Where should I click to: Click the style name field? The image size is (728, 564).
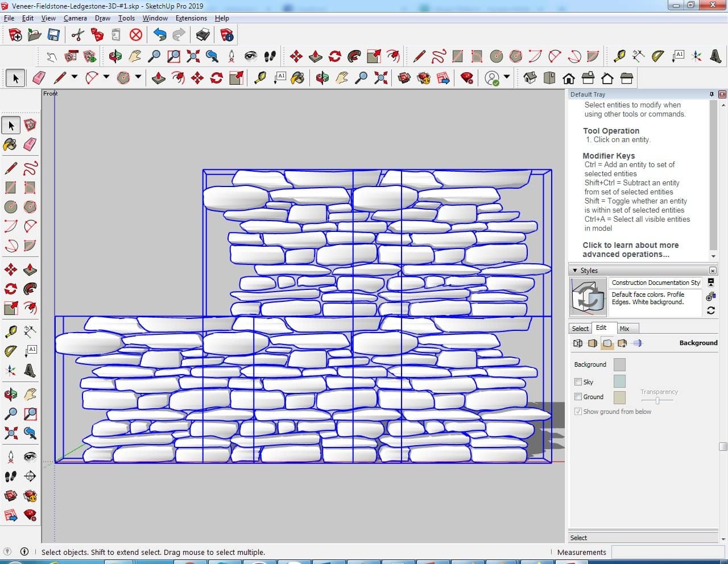coord(656,283)
